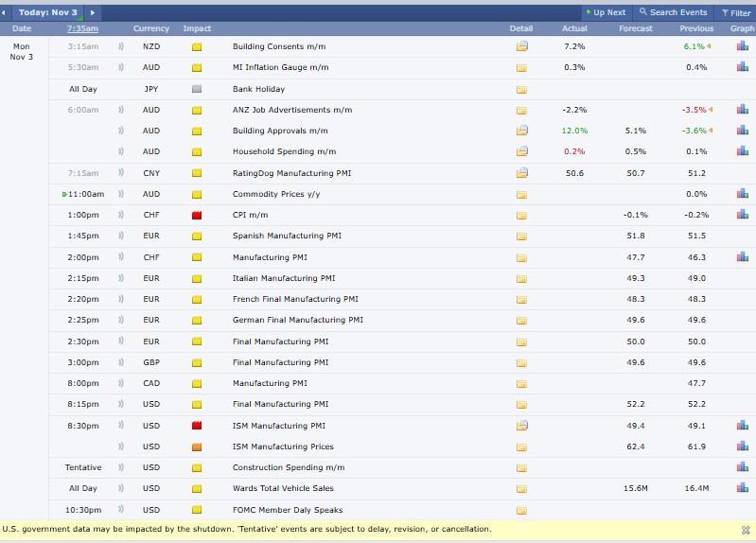Select the Today: Nov 3 date button
Viewport: 756px width, 543px height.
[x=47, y=12]
